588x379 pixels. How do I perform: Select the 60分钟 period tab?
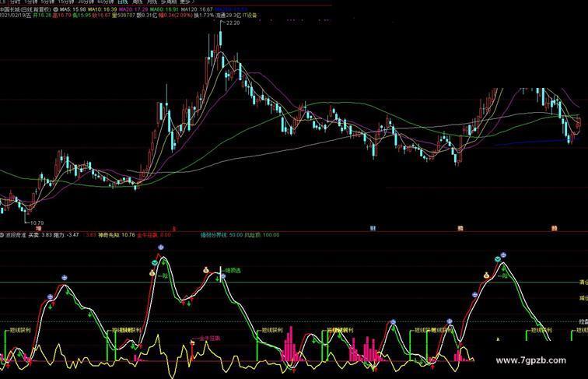coord(105,2)
